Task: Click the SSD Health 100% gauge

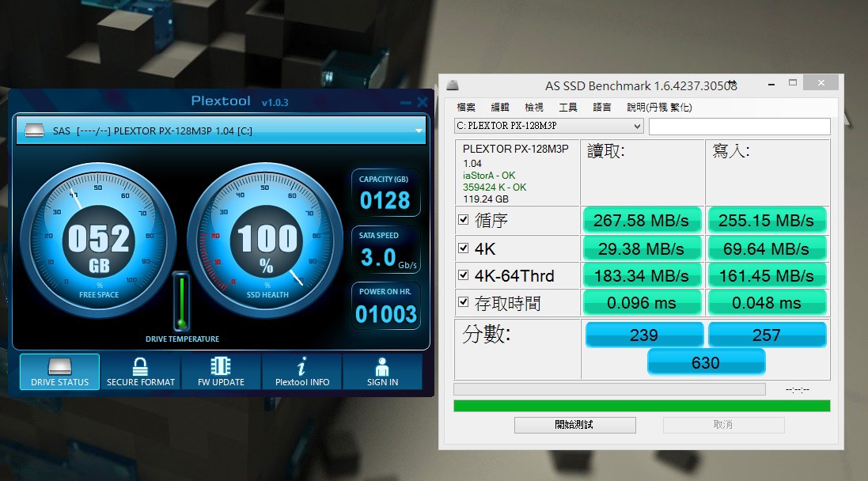Action: point(267,240)
